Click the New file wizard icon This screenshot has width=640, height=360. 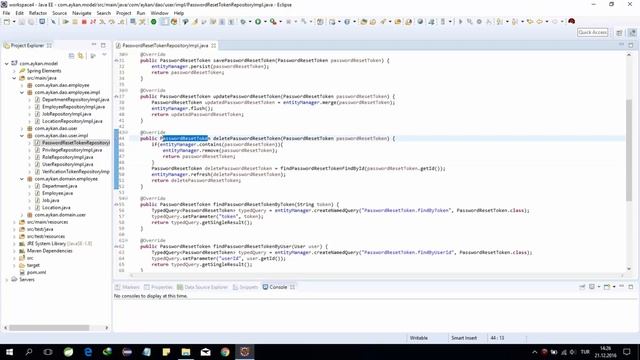7,22
